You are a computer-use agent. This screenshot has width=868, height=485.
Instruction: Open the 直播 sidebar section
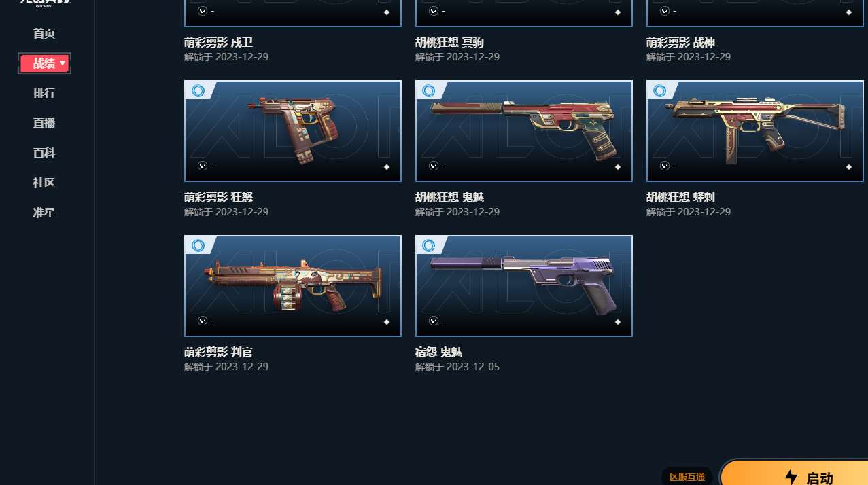click(x=44, y=123)
